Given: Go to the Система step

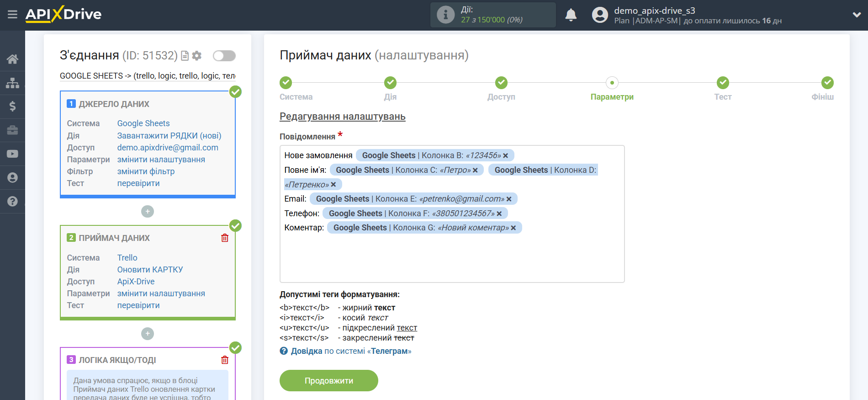Looking at the screenshot, I should point(286,83).
